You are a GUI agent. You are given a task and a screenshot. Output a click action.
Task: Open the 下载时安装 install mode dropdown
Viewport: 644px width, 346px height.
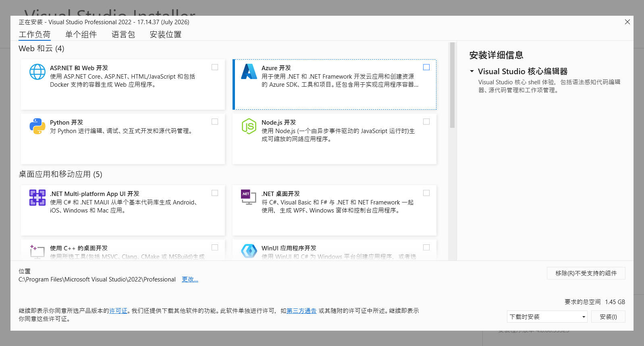pos(547,317)
